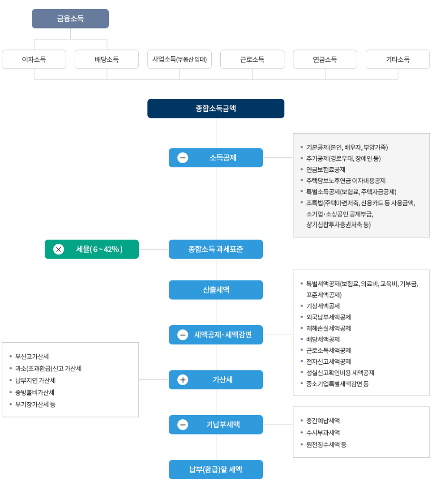Click the 기타소득 box
The height and width of the screenshot is (503, 448).
point(398,59)
